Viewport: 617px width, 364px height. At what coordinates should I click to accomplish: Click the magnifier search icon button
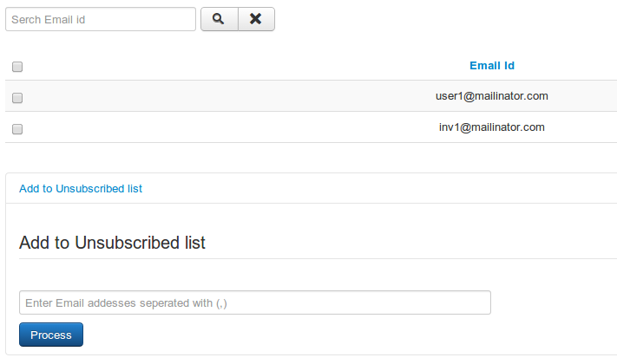(x=219, y=19)
